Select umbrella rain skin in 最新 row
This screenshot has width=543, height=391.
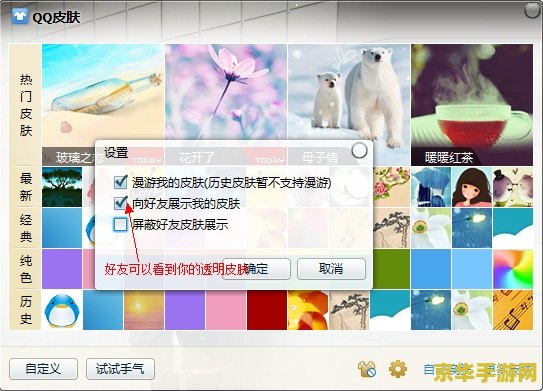pos(431,187)
